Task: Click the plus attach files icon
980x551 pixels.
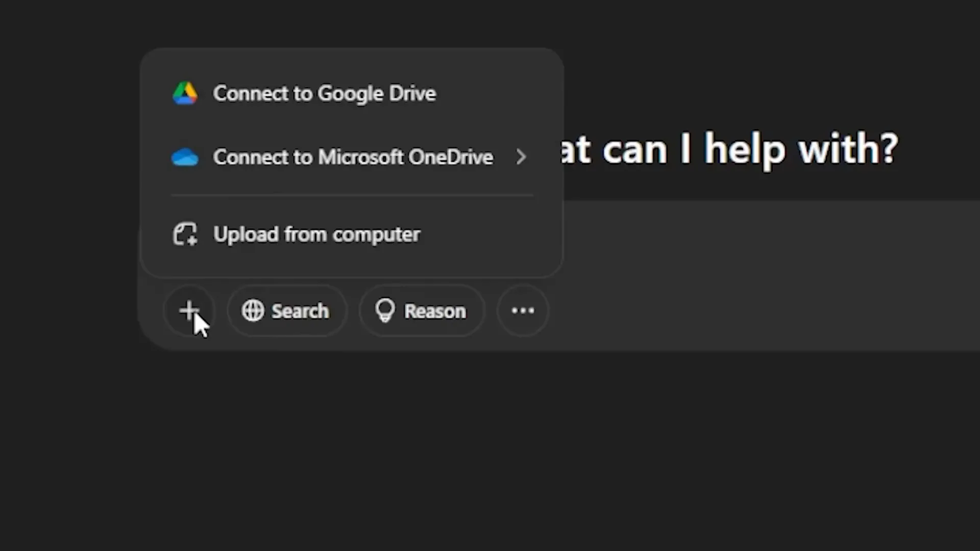Action: pos(189,310)
